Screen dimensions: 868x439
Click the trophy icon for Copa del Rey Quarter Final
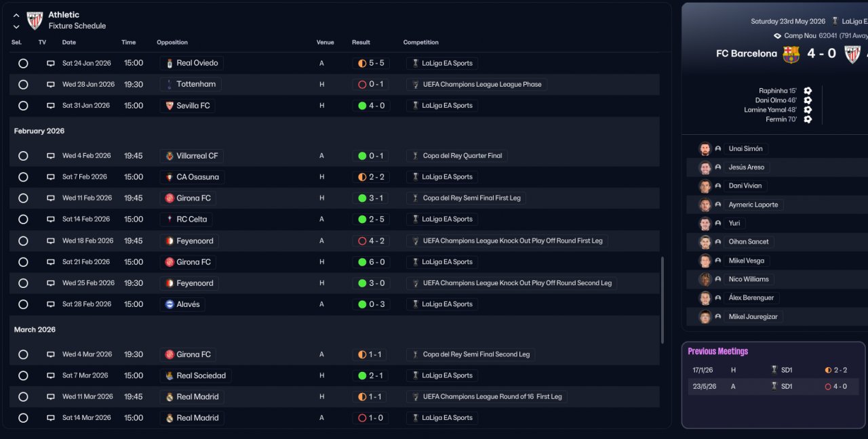(x=416, y=156)
